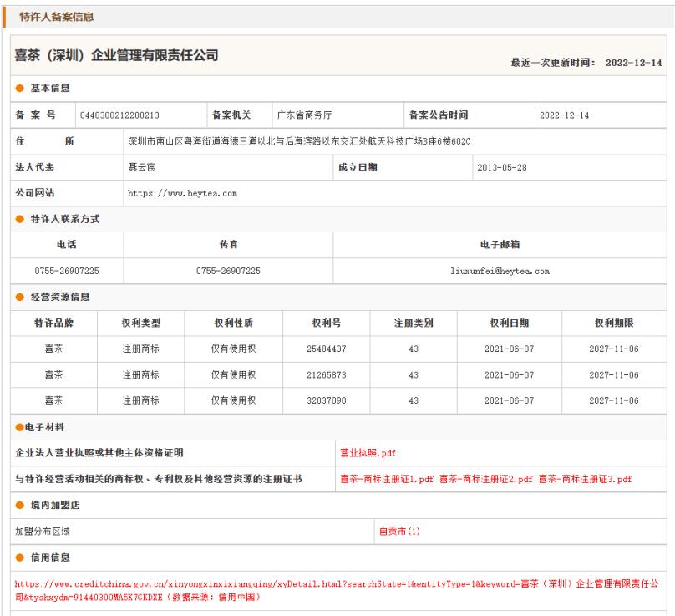Click the 权利性质 column header
Screen dimensions: 675x616
[x=233, y=323]
